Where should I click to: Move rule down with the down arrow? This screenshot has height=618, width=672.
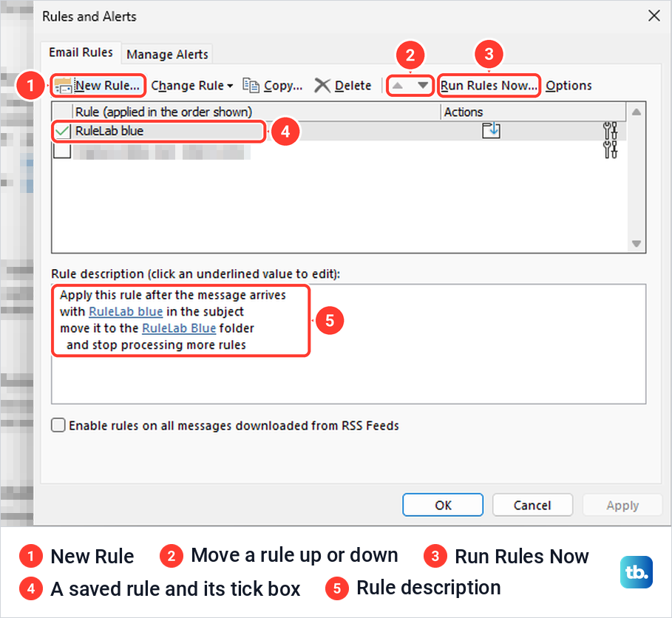click(x=423, y=85)
